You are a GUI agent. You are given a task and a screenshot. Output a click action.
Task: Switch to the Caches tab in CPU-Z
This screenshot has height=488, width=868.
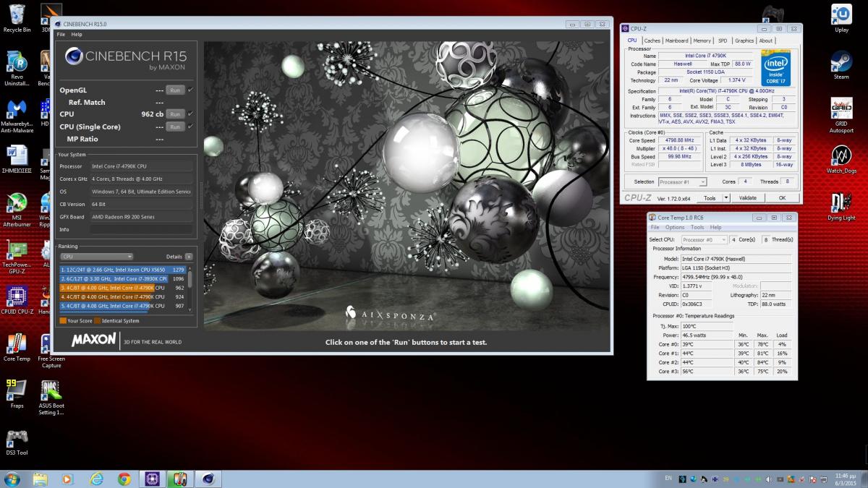(652, 40)
